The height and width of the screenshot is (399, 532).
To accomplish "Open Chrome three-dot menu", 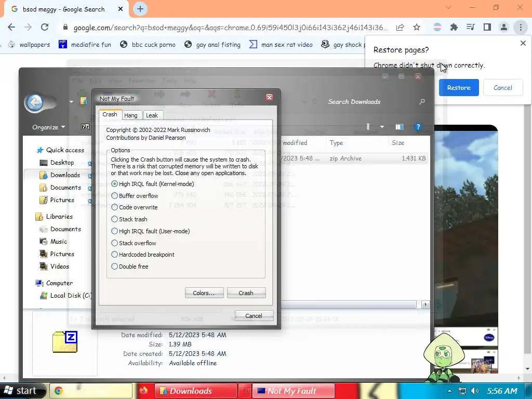I will pos(521,27).
